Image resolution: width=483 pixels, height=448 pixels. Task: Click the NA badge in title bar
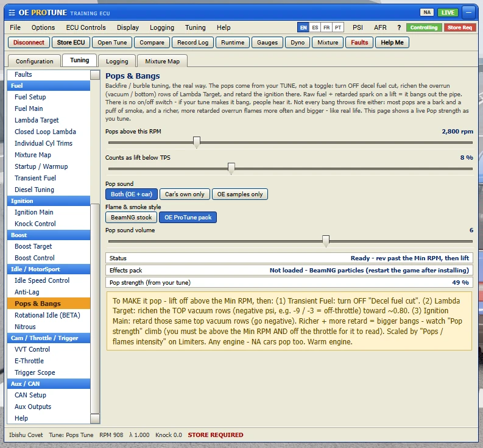pyautogui.click(x=427, y=12)
